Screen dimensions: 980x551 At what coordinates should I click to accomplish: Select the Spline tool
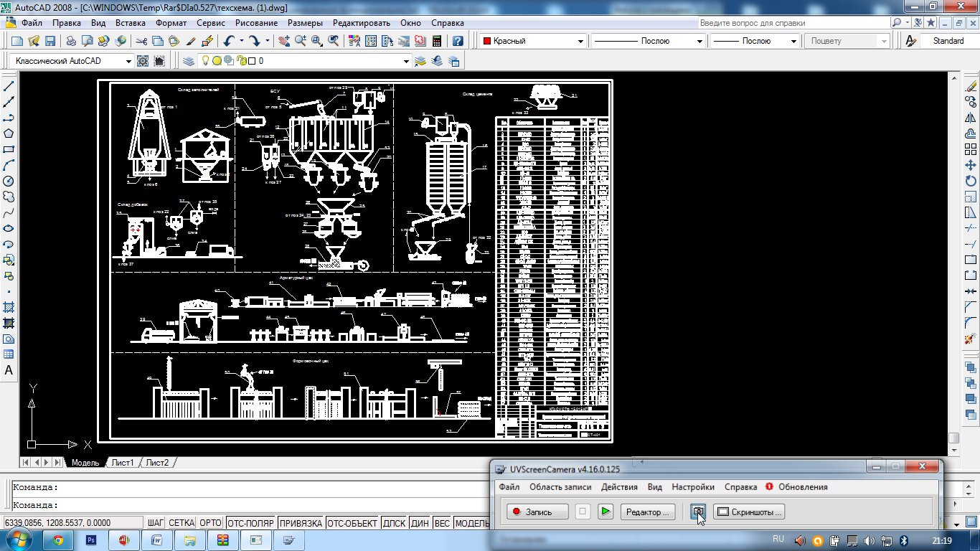pos(9,212)
